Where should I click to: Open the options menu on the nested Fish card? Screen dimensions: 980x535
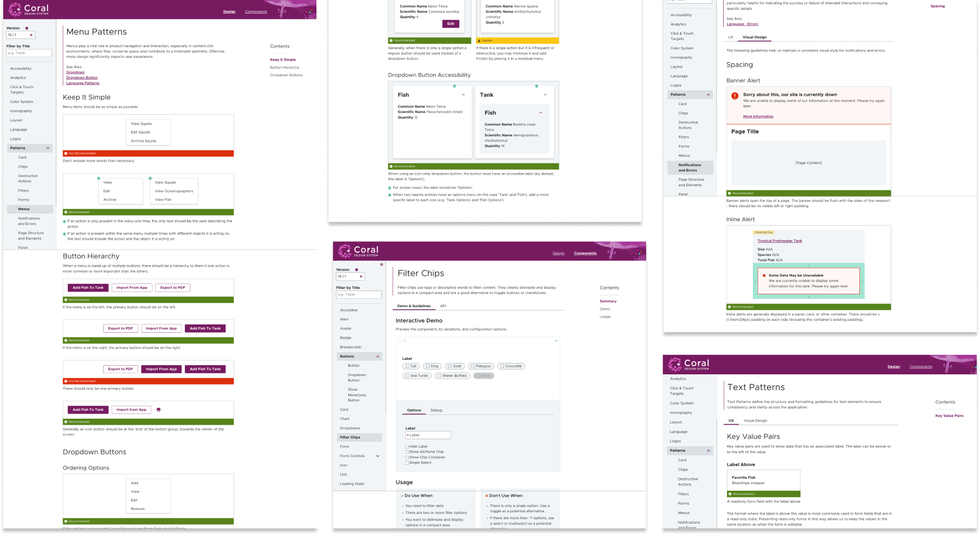coord(540,113)
